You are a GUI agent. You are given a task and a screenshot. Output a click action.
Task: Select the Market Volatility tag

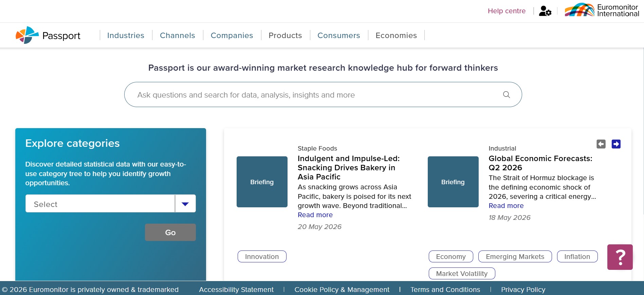pyautogui.click(x=462, y=274)
